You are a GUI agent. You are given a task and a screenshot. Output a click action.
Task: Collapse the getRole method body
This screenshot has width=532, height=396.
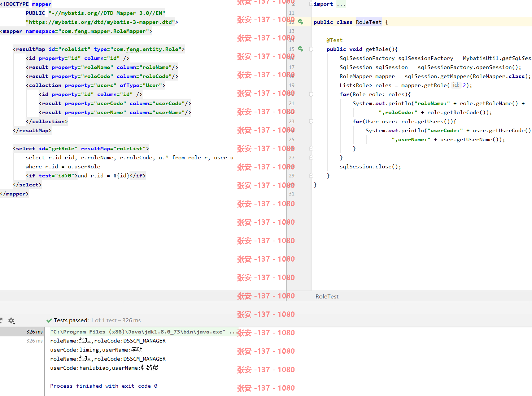coord(311,49)
